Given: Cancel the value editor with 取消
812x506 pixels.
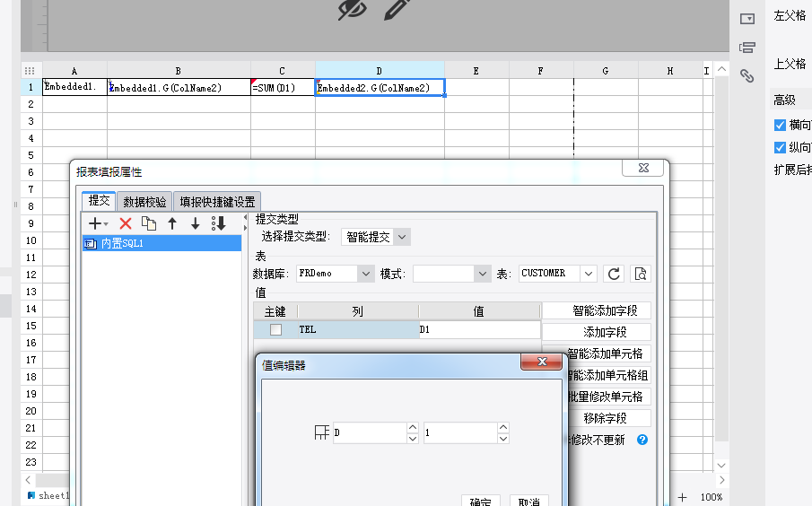Looking at the screenshot, I should (529, 501).
